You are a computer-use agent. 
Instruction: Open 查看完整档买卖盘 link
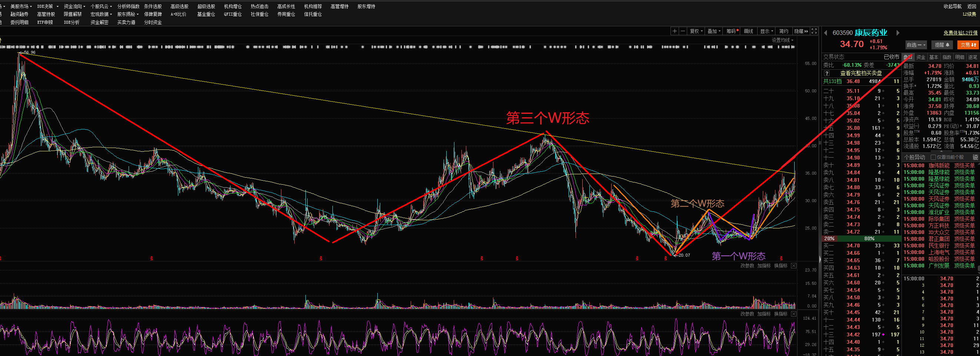pyautogui.click(x=861, y=73)
